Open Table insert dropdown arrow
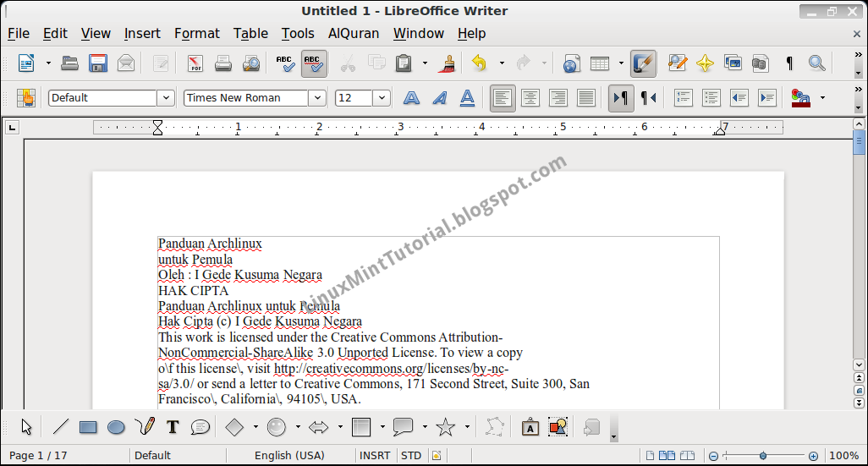The image size is (868, 466). click(621, 63)
